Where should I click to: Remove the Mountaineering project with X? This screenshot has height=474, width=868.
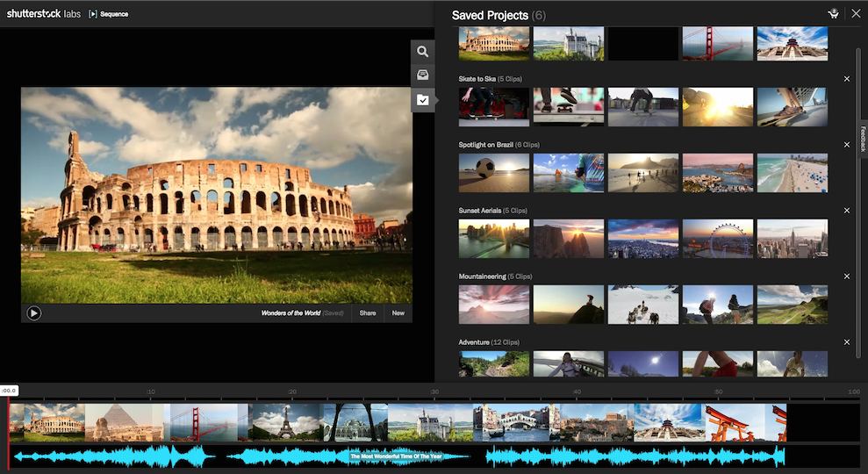click(847, 276)
